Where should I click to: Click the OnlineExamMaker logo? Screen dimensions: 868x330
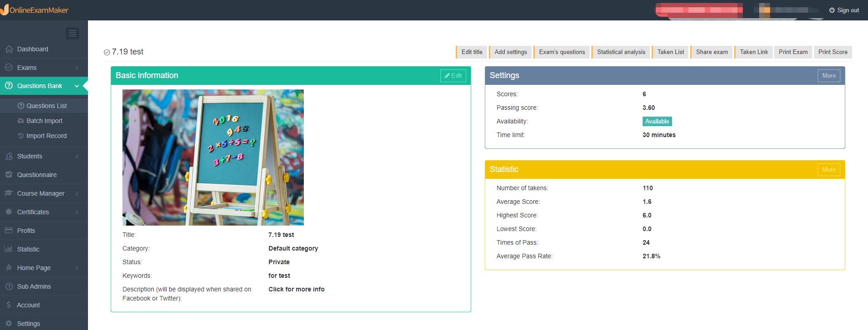coord(34,10)
